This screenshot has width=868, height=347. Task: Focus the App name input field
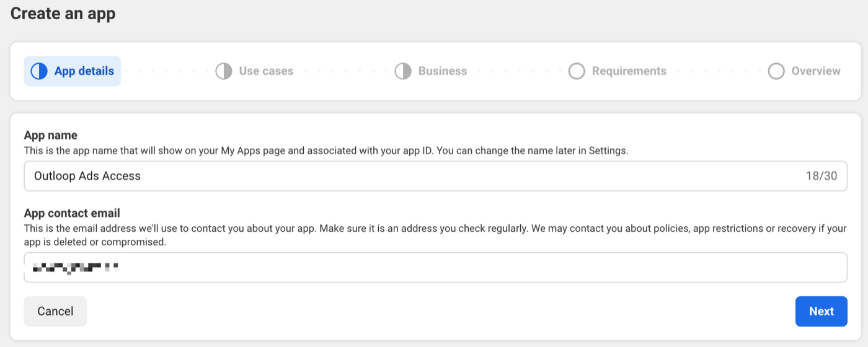435,176
